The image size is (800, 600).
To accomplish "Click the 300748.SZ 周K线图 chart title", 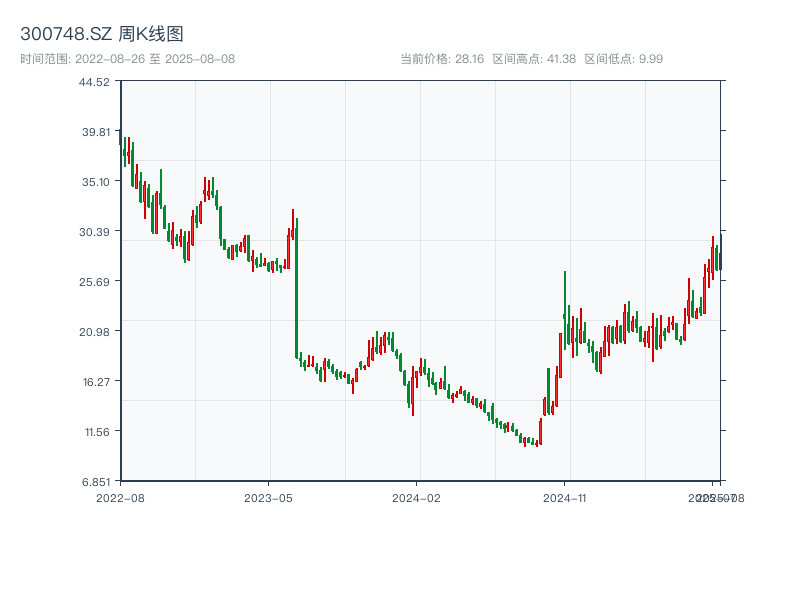I will pyautogui.click(x=101, y=35).
